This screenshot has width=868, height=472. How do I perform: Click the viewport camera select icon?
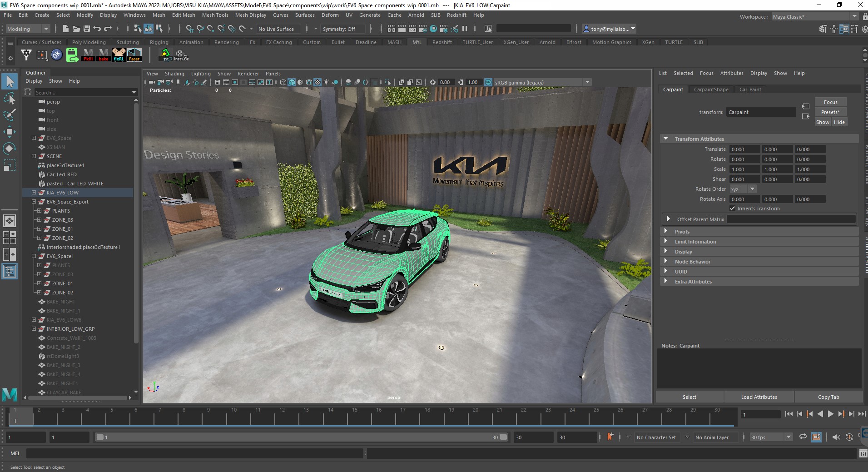coord(152,82)
